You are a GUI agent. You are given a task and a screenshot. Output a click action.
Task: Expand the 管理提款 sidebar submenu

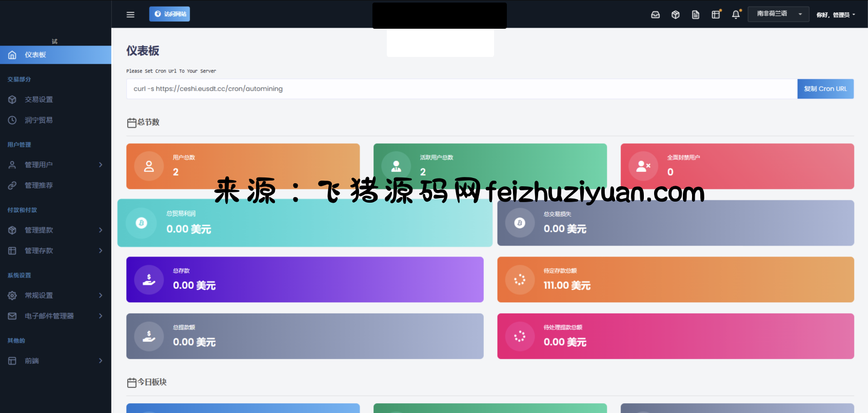point(55,230)
